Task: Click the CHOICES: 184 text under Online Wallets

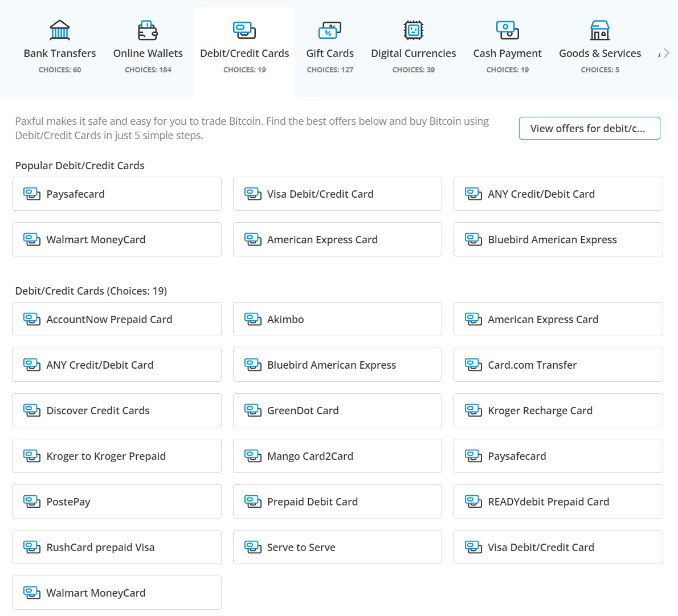Action: tap(148, 70)
